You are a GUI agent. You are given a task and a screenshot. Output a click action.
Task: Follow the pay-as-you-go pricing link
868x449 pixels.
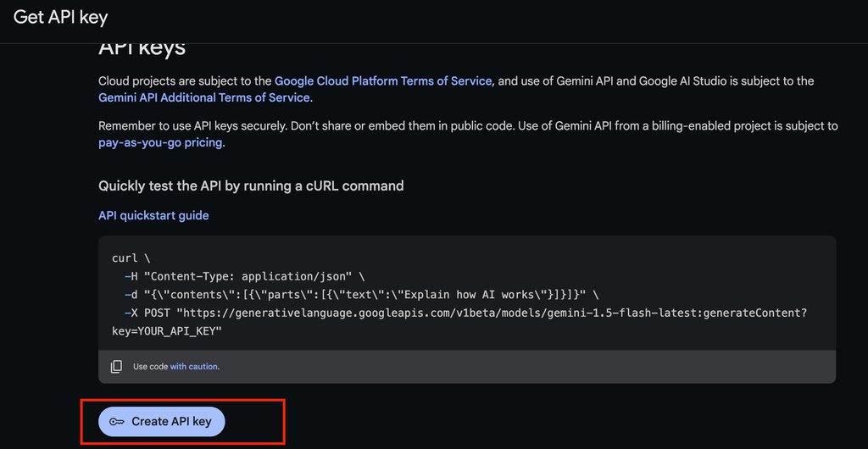click(161, 142)
